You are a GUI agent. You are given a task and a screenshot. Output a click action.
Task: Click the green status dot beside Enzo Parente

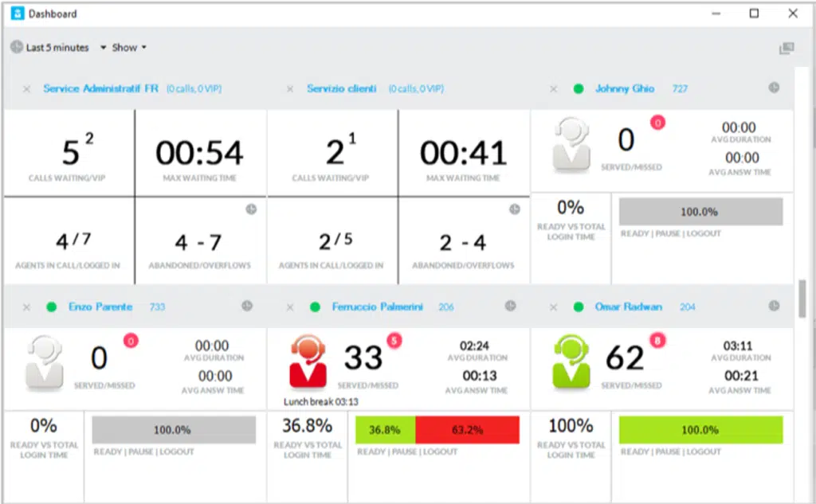pos(52,307)
